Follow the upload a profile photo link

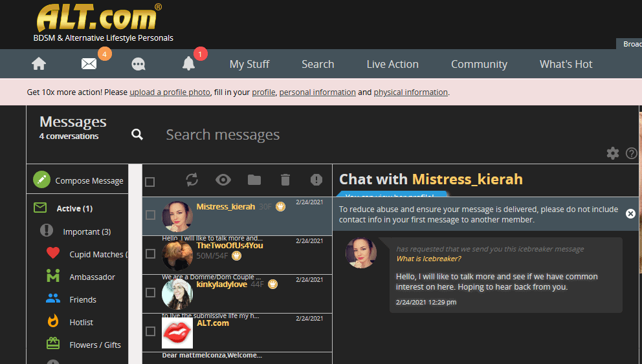(x=170, y=92)
